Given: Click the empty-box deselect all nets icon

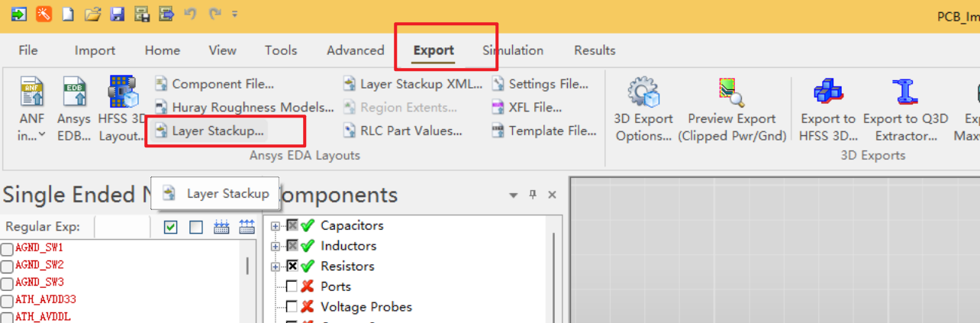Looking at the screenshot, I should pos(196,227).
